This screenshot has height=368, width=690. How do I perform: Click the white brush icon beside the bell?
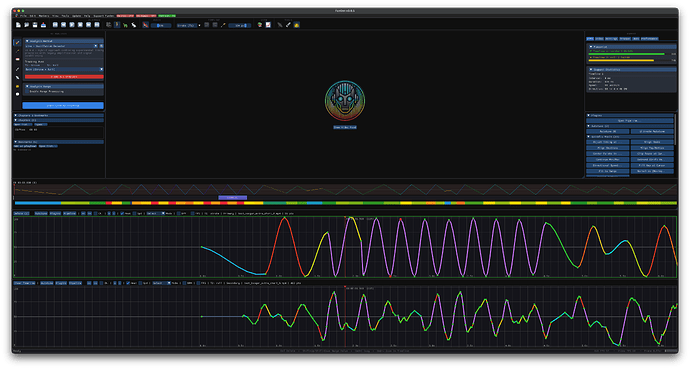[288, 25]
